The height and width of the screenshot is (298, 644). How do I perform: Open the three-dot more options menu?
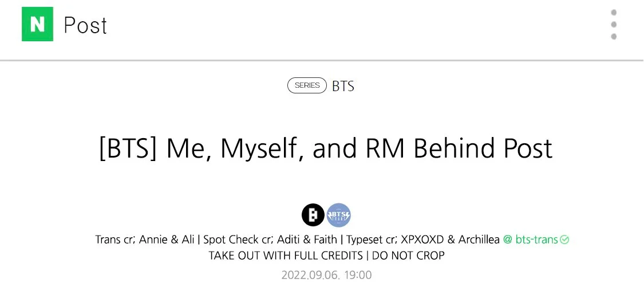point(614,24)
